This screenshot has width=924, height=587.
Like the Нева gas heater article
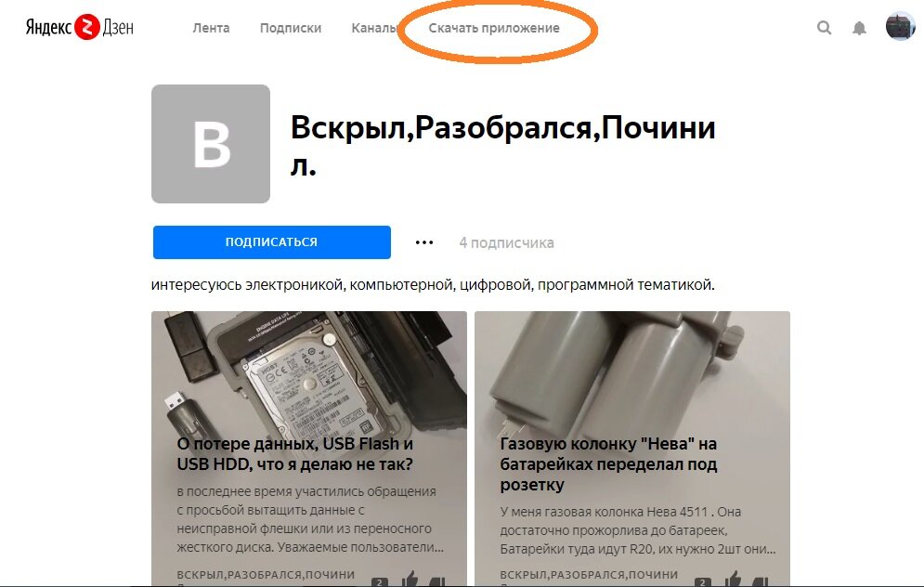point(733,580)
